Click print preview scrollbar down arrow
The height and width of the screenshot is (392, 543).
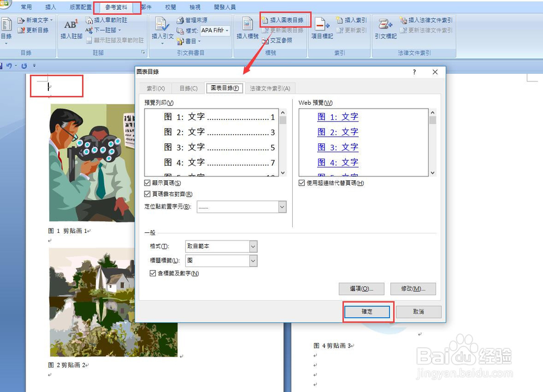pyautogui.click(x=283, y=173)
